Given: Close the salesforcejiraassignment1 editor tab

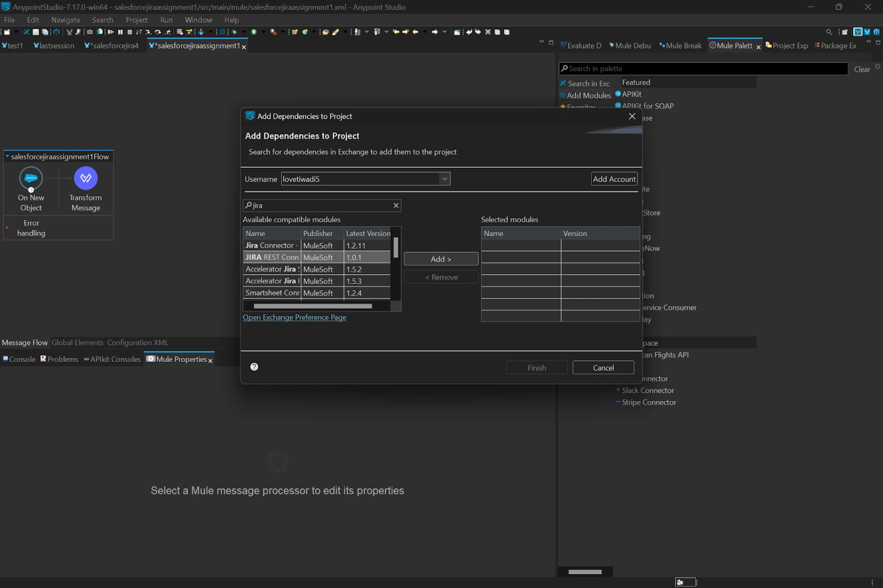Looking at the screenshot, I should (x=244, y=47).
